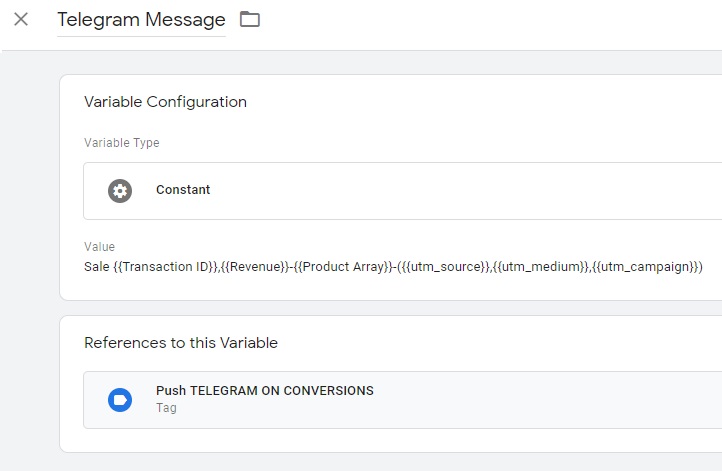Click the Value field label
This screenshot has height=471, width=722.
point(99,247)
